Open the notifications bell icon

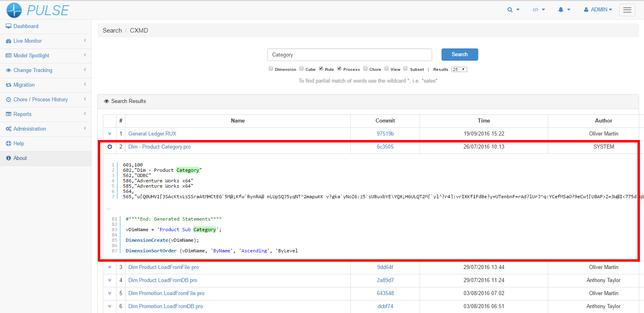click(x=561, y=10)
